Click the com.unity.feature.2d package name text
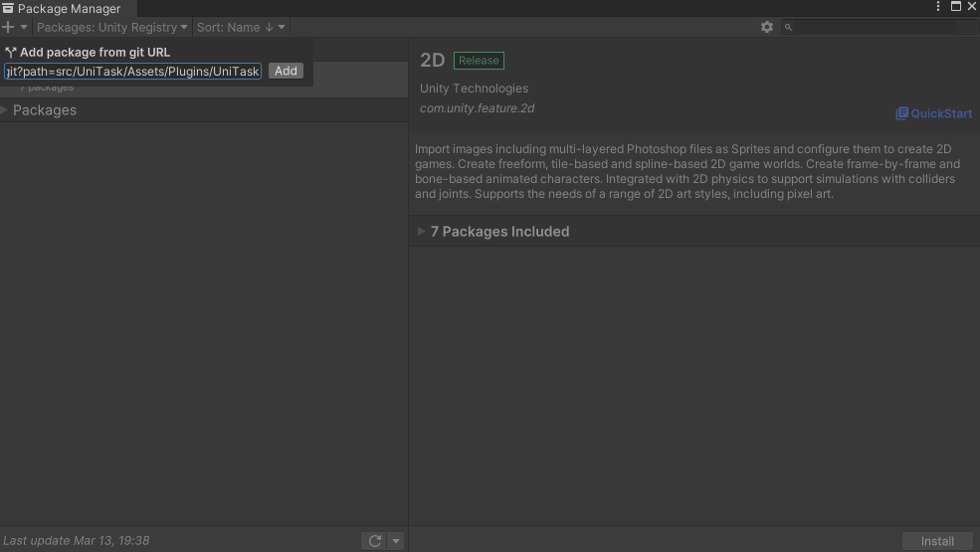This screenshot has width=980, height=552. [x=477, y=108]
